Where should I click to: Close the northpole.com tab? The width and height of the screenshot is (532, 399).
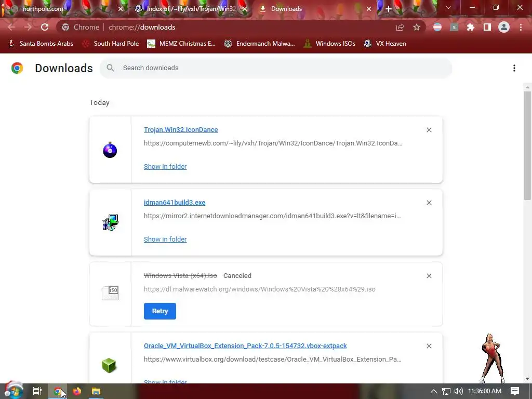pyautogui.click(x=121, y=9)
